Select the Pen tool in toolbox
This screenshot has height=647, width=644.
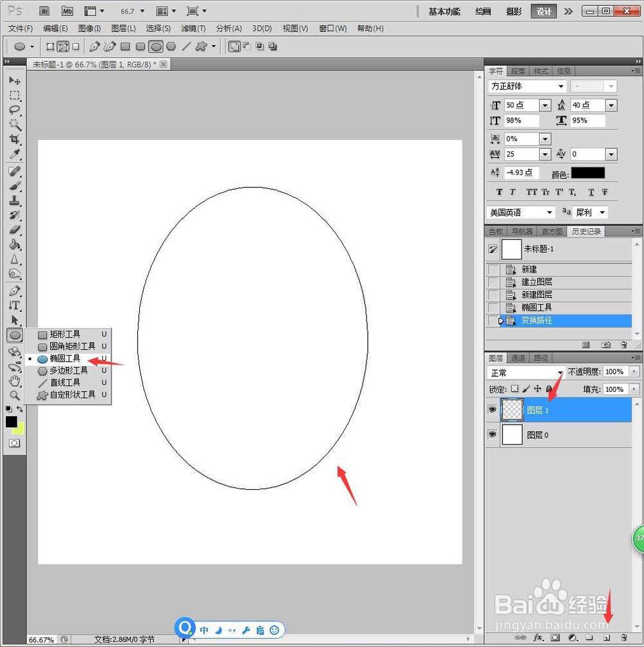(x=14, y=291)
